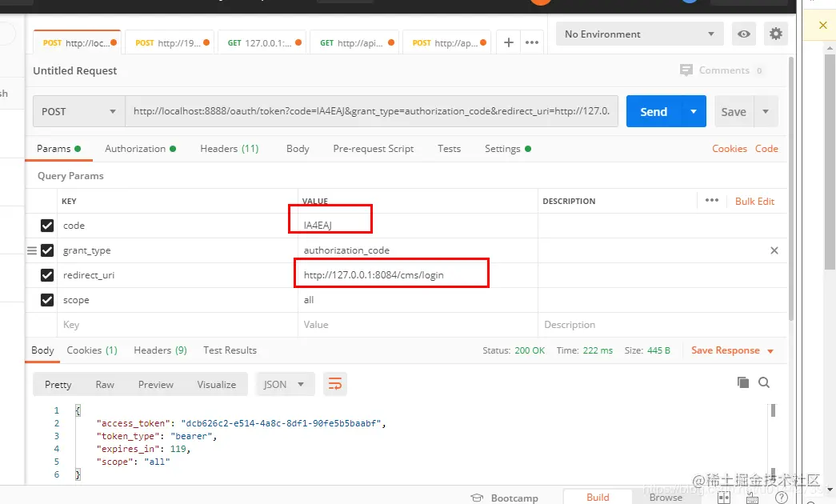Click the Bulk Edit link
The height and width of the screenshot is (504, 836).
pyautogui.click(x=754, y=201)
